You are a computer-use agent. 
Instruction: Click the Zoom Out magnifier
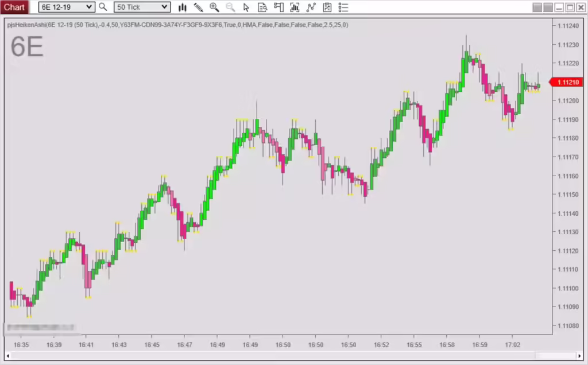point(230,7)
